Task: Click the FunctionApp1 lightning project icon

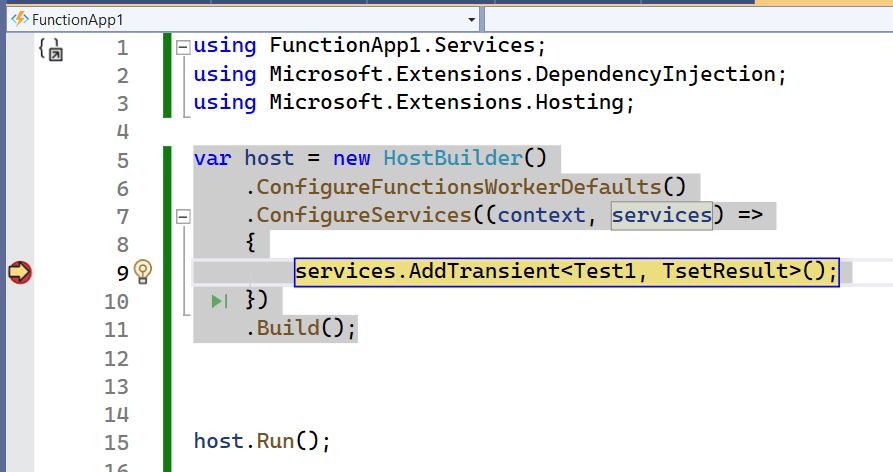Action: click(20, 19)
